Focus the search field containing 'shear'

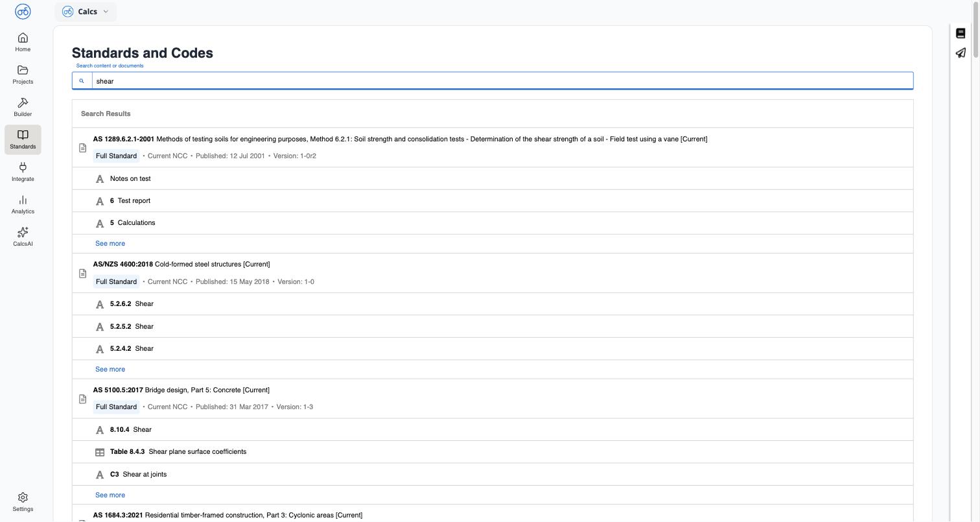point(502,81)
